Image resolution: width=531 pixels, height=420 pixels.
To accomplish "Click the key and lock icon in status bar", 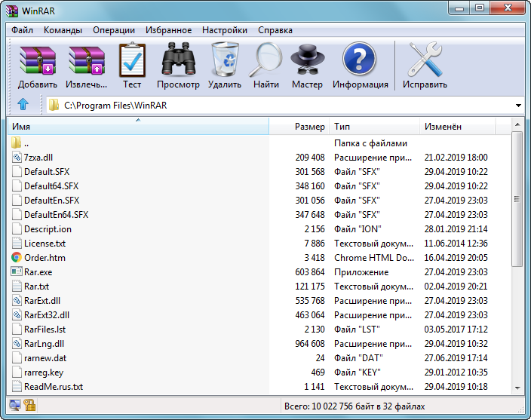I will point(30,405).
